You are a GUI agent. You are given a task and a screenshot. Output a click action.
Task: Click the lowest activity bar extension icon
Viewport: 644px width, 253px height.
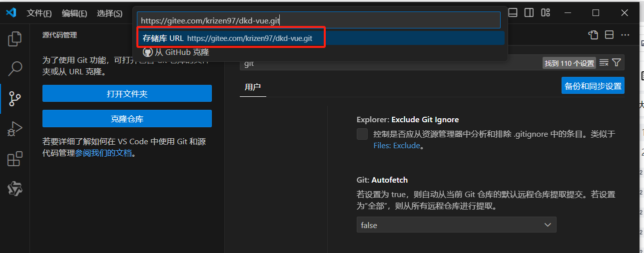(x=15, y=189)
